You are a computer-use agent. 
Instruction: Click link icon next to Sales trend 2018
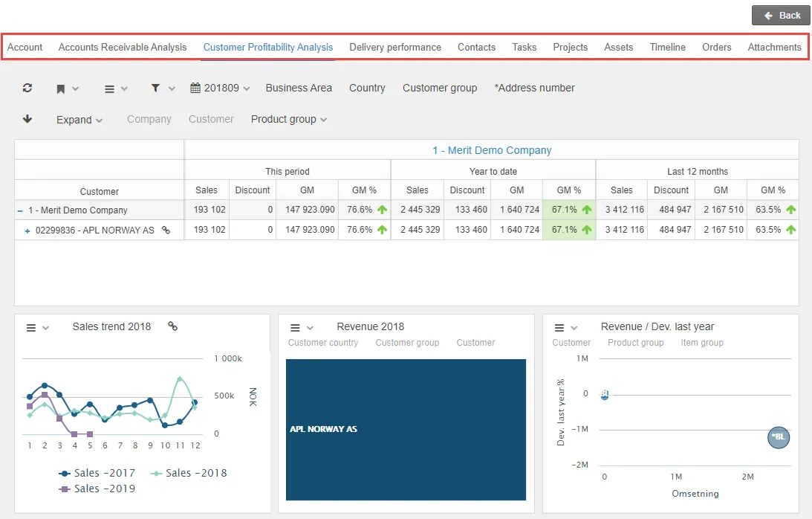point(173,326)
